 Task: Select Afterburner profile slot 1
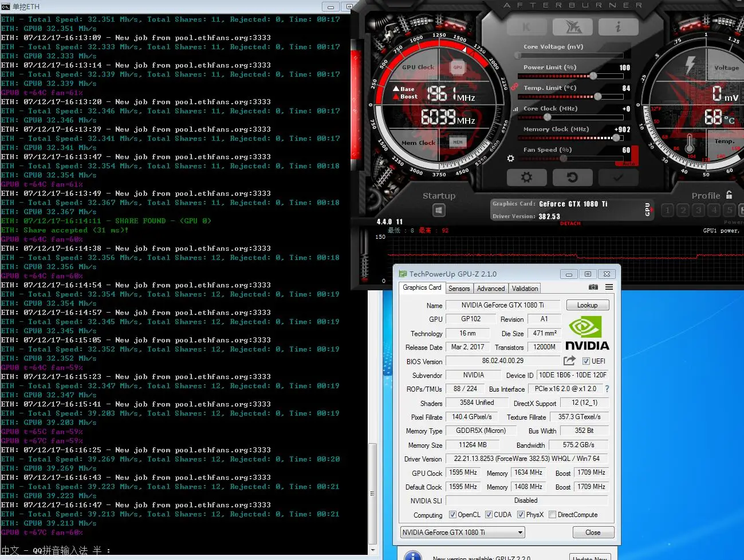pyautogui.click(x=667, y=210)
